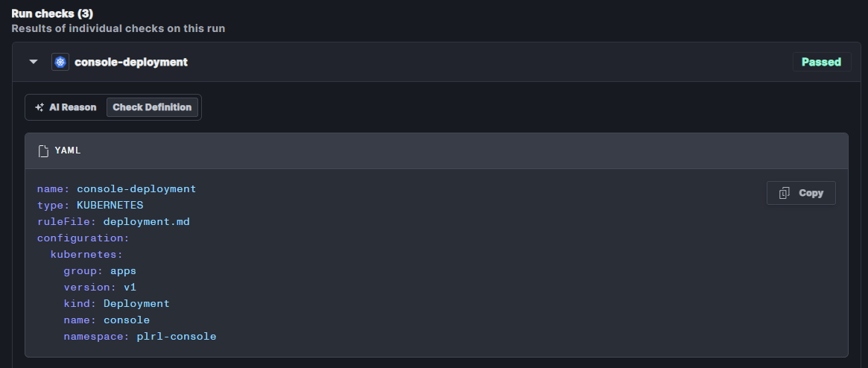Collapse the console-deployment check row arrow
This screenshot has width=868, height=368.
[33, 62]
